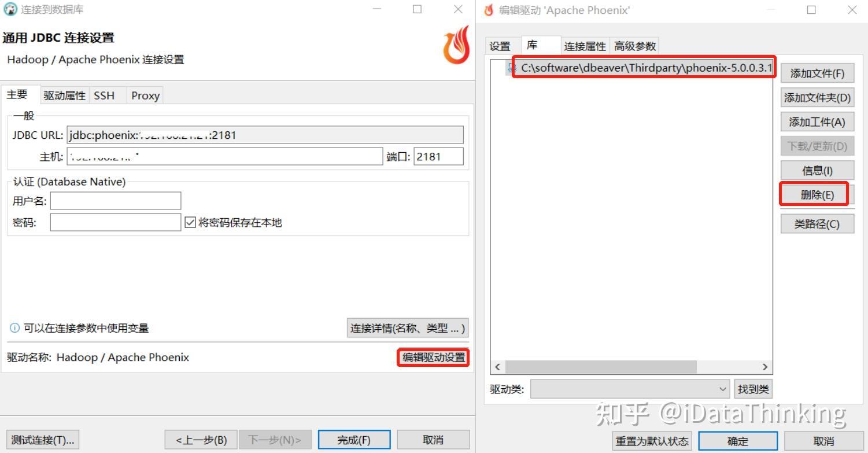Switch to the 连接属性 tab
This screenshot has width=868, height=453.
(585, 46)
